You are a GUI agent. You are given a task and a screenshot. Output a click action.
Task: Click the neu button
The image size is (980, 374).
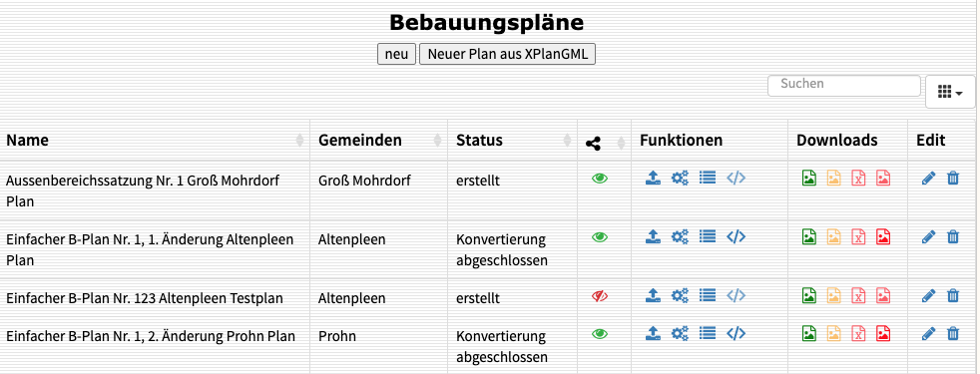coord(396,54)
